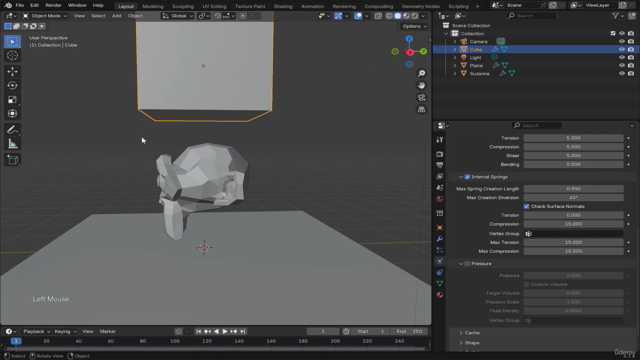The image size is (640, 360).
Task: Click the Compression 15.000 slider field
Action: (x=573, y=224)
